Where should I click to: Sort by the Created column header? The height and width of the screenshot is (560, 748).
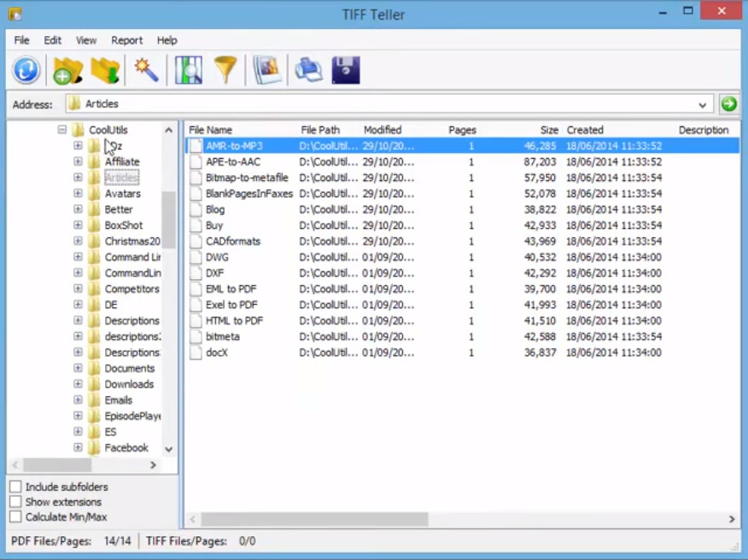[x=585, y=130]
